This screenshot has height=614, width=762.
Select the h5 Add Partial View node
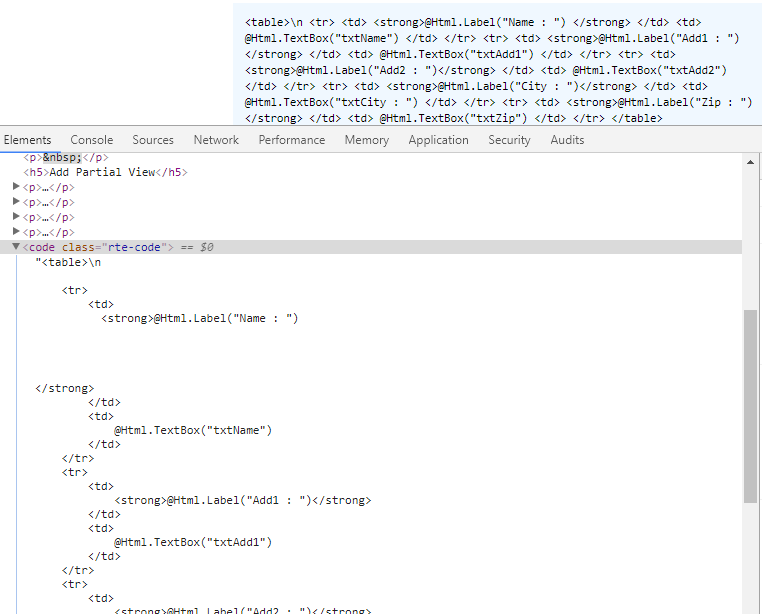(x=105, y=172)
